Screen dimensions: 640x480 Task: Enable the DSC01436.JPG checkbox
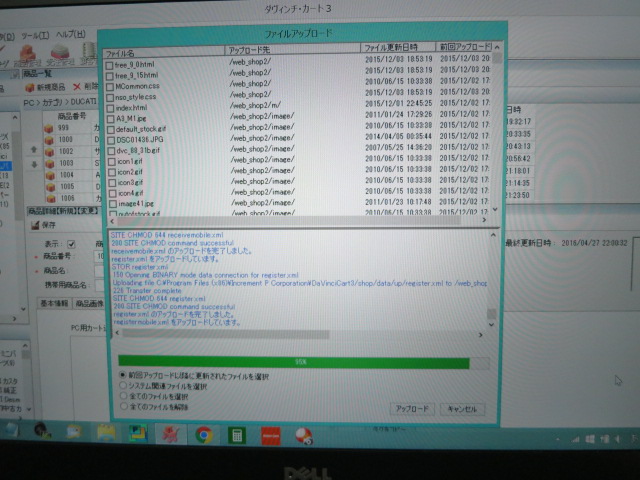(110, 139)
